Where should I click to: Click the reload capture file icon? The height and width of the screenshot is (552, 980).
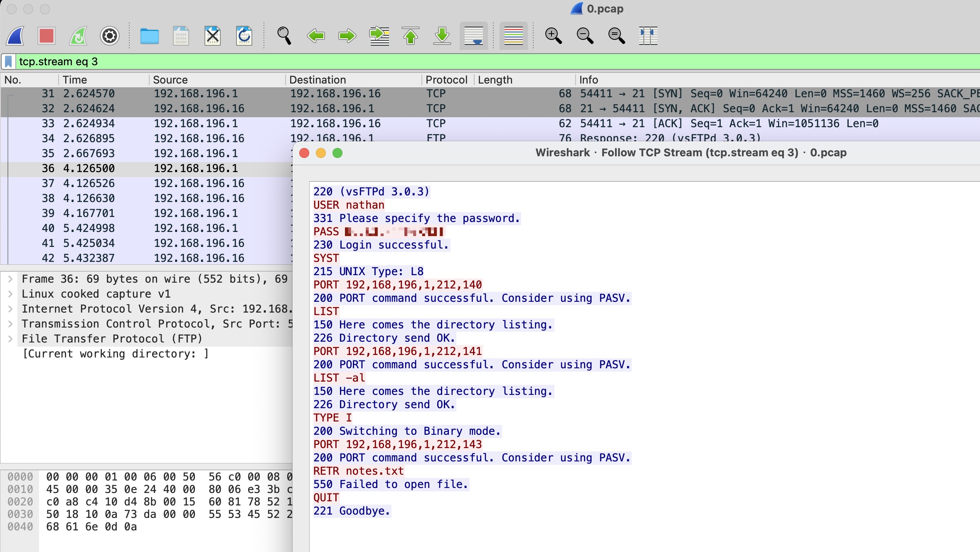pos(244,36)
